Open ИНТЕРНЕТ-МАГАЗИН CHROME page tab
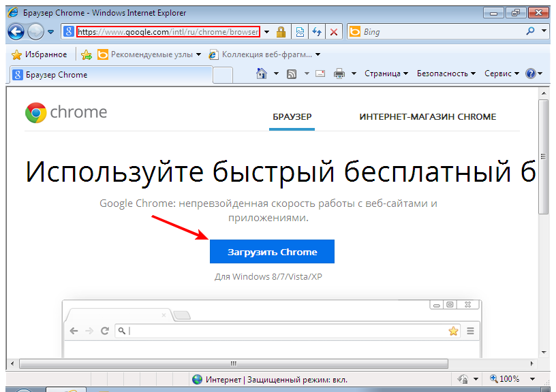 click(x=428, y=117)
